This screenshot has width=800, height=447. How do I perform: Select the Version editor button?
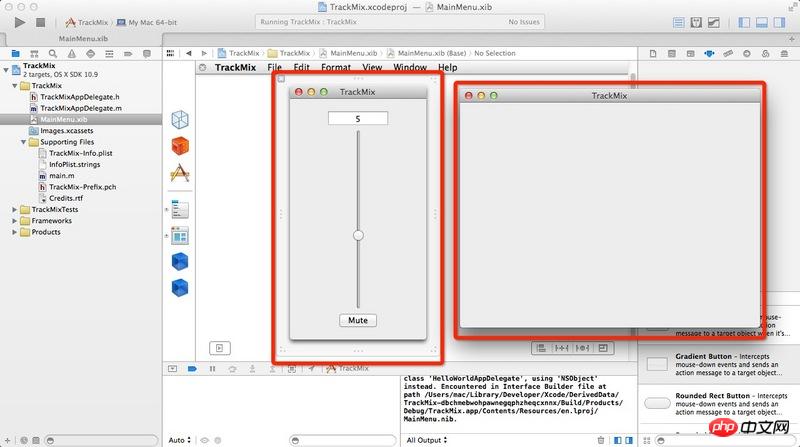pos(713,22)
